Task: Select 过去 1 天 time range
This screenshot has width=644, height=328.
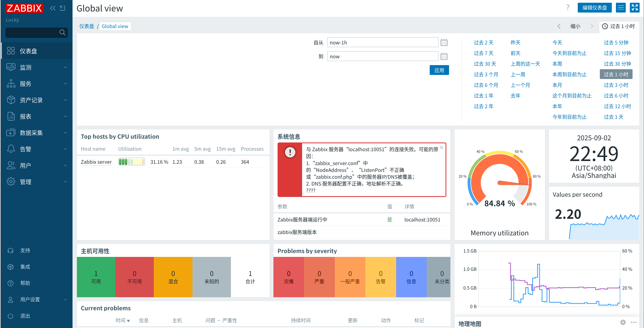Action: tap(614, 117)
